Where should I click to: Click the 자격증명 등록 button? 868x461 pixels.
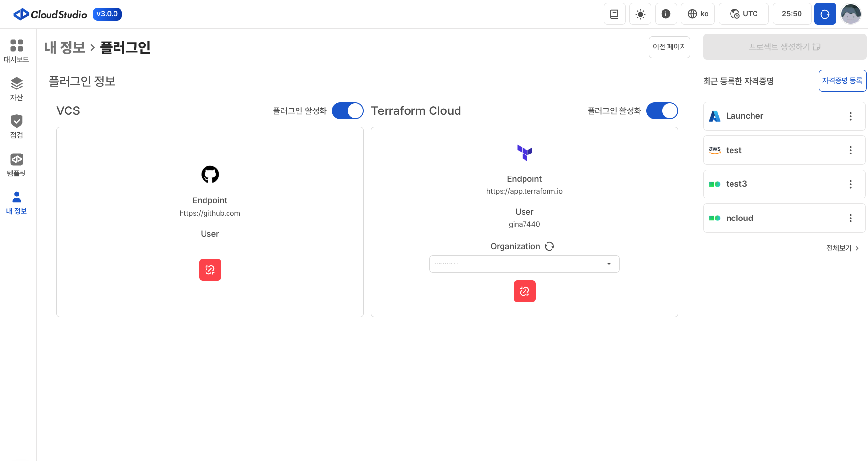842,81
